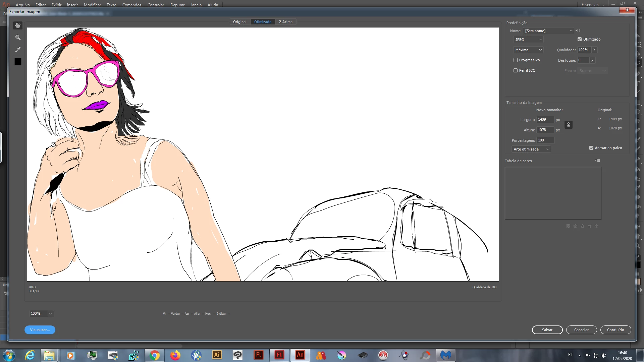Click the constrain proportions link icon
The height and width of the screenshot is (362, 644).
(x=569, y=125)
